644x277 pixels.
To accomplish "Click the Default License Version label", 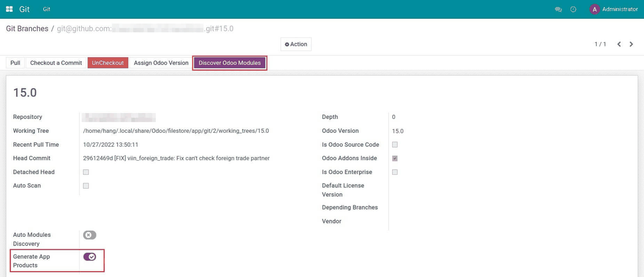I will [x=343, y=190].
